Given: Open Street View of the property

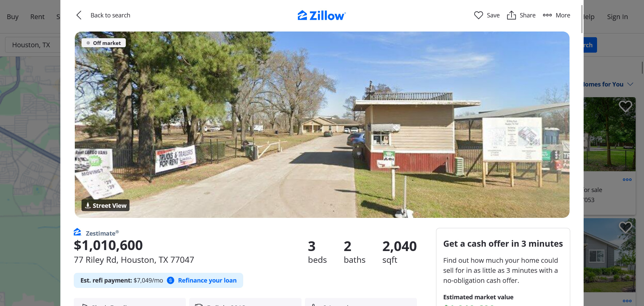Looking at the screenshot, I should (105, 205).
